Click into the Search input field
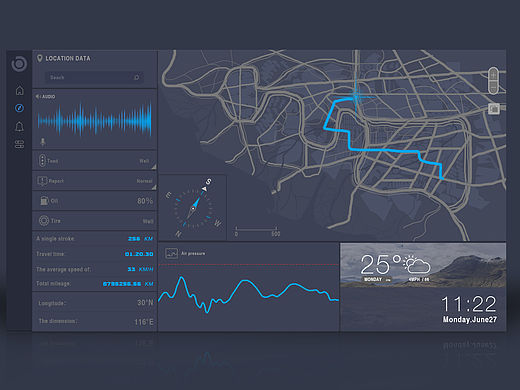The height and width of the screenshot is (390, 520). coord(94,77)
